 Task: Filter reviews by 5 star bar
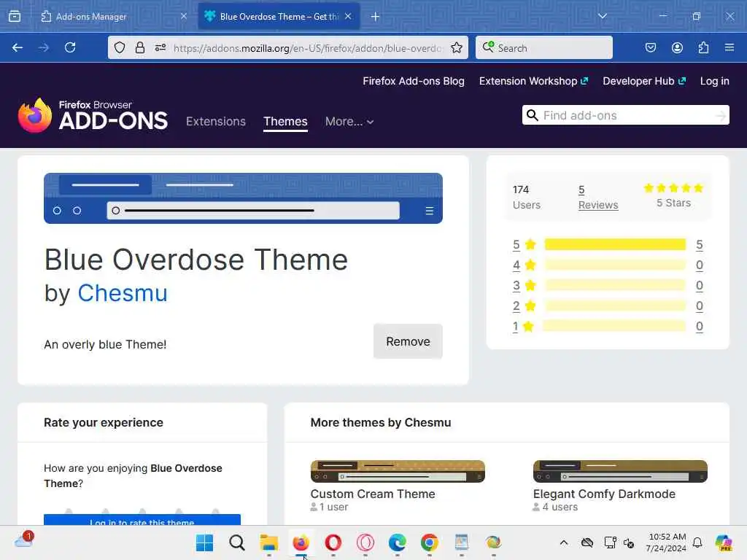(x=615, y=244)
